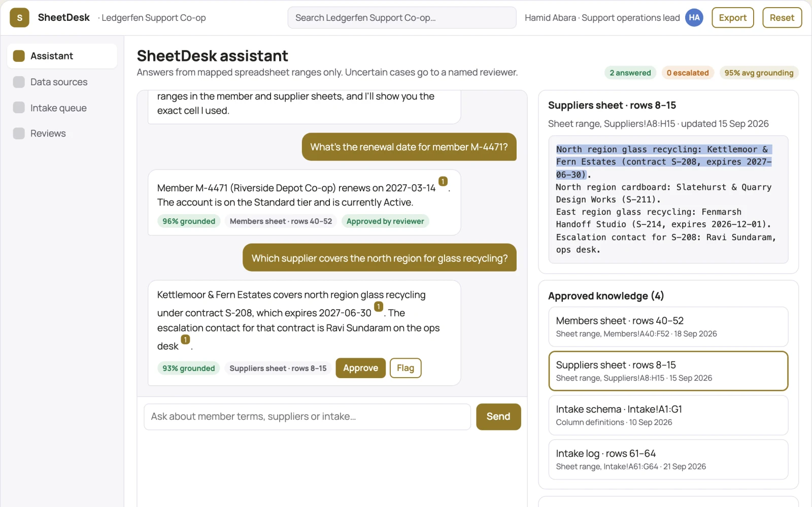
Task: Select Suppliers sheet rows 8–15 knowledge card
Action: tap(668, 371)
